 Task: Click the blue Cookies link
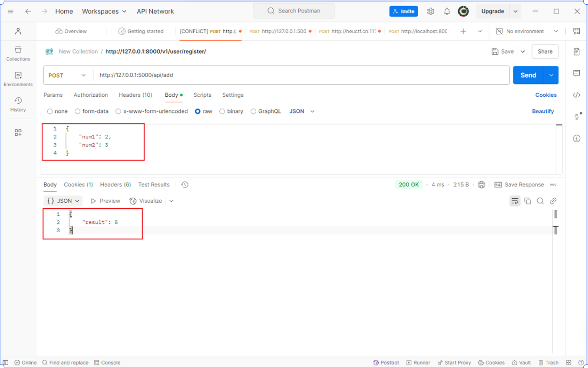[x=546, y=95]
